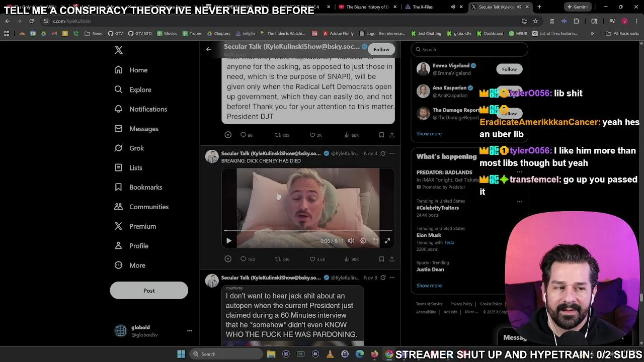Open Windows Start menu

tap(181, 354)
